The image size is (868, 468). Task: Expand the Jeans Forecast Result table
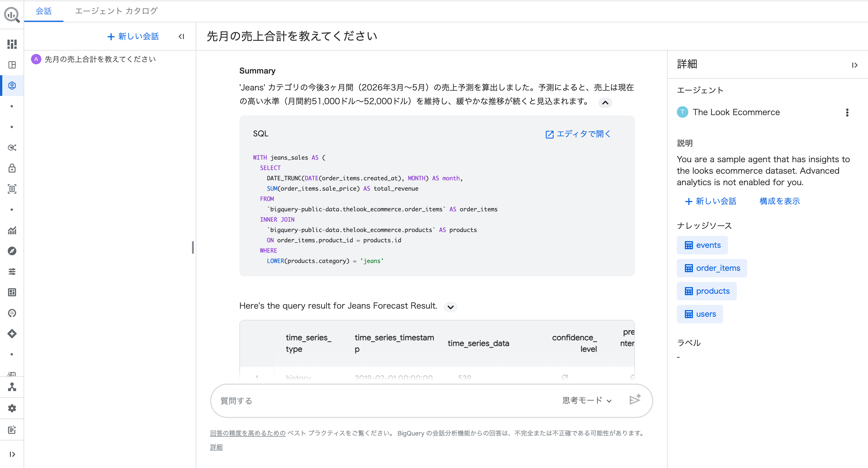tap(450, 307)
